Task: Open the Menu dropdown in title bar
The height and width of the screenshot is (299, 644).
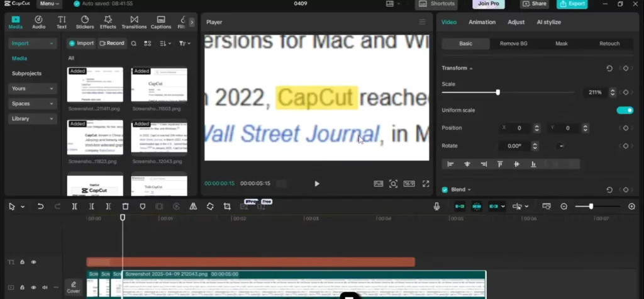Action: pos(49,4)
